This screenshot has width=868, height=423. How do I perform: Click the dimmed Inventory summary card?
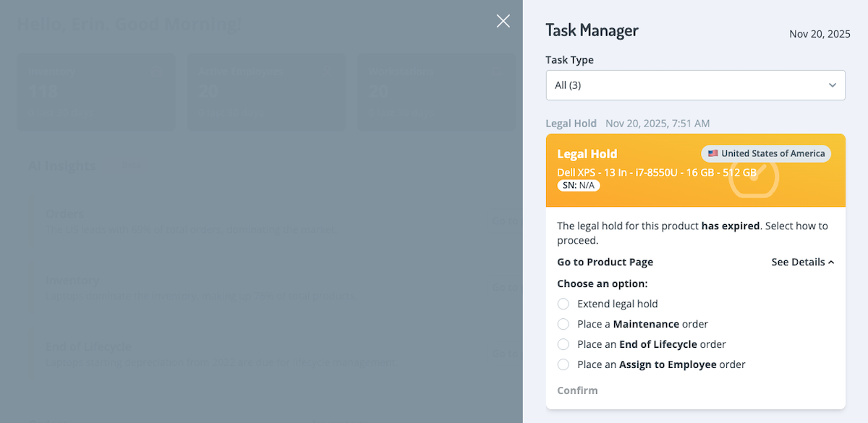95,92
